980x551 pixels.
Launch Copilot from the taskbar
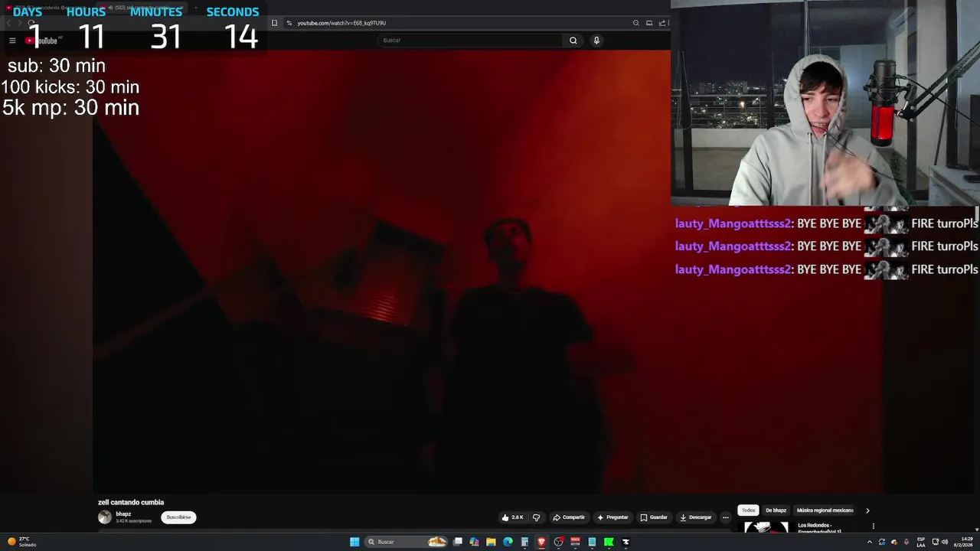[x=474, y=542]
